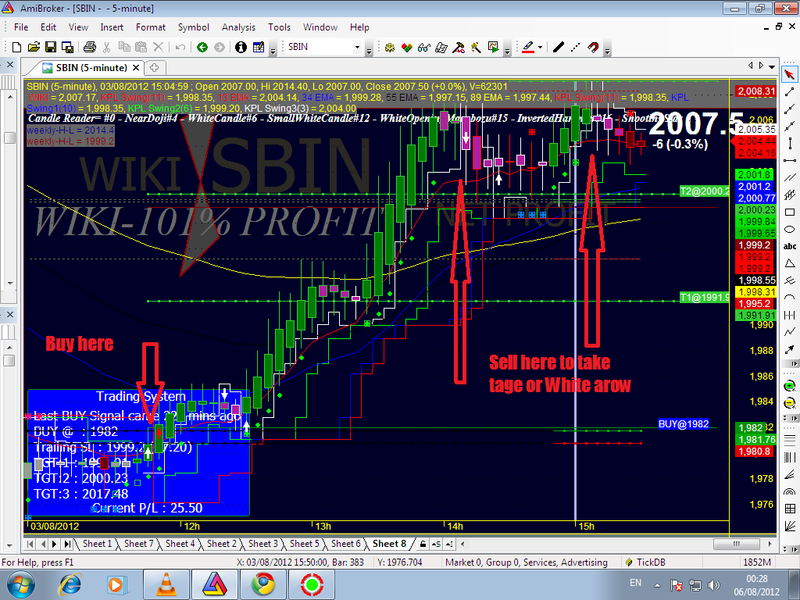The image size is (800, 600).
Task: Select the dotted line style icon
Action: pyautogui.click(x=575, y=47)
